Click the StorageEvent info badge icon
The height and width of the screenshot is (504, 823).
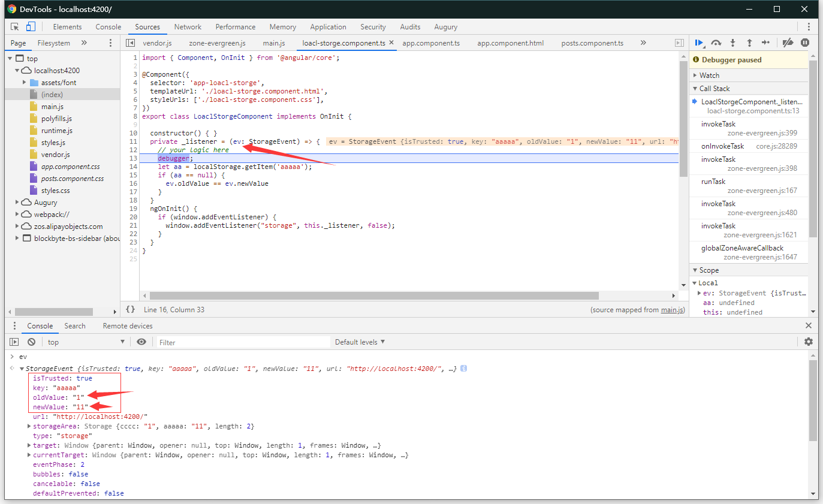(x=464, y=369)
